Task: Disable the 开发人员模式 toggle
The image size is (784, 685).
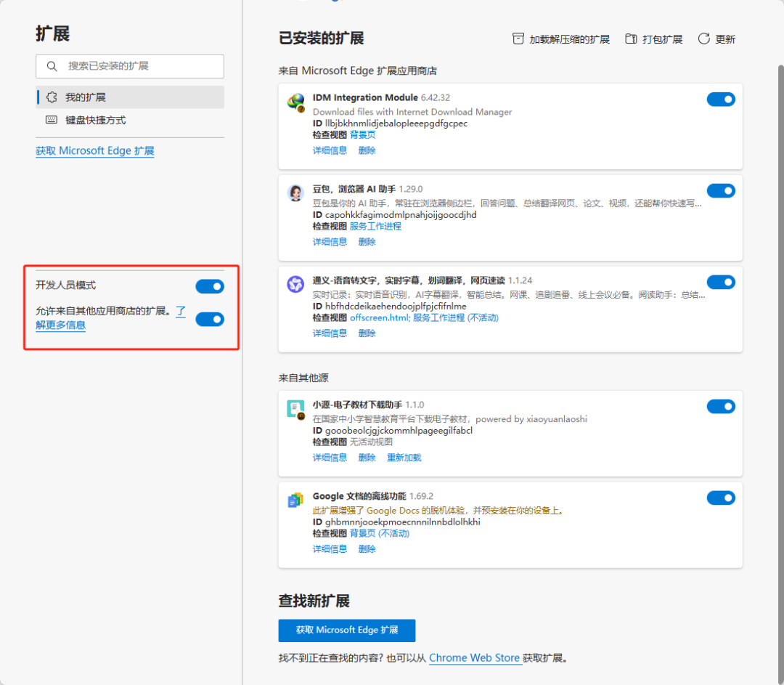Action: (210, 286)
